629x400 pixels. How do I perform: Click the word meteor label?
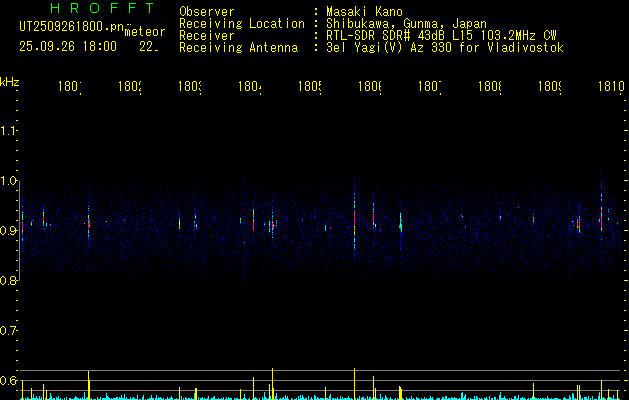145,32
